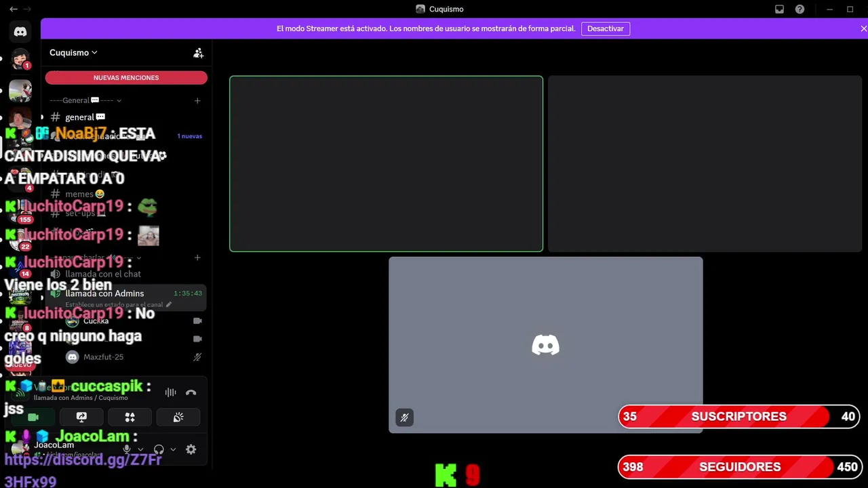The image size is (868, 488).
Task: Click Desactivar streamer mode button
Action: coord(606,28)
